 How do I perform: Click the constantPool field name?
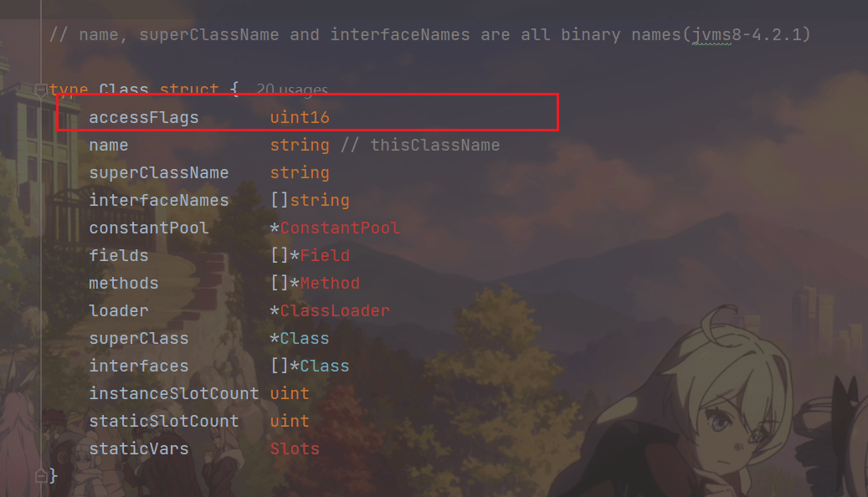pos(149,228)
